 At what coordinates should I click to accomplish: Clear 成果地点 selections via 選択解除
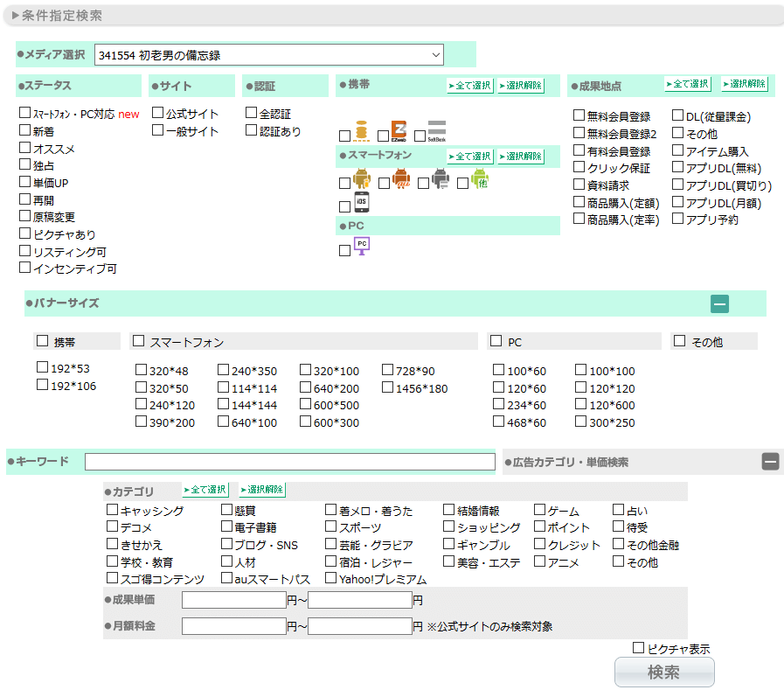click(x=745, y=84)
